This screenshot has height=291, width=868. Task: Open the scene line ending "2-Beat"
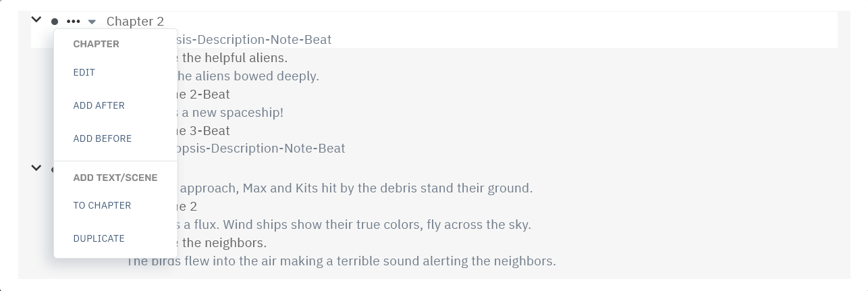pos(204,95)
